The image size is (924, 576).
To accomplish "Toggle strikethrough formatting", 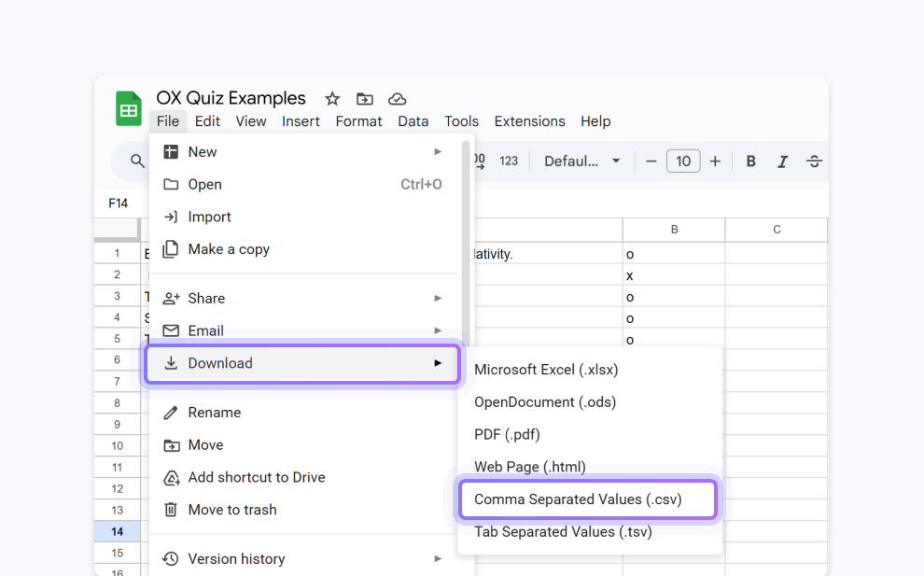I will coord(814,162).
